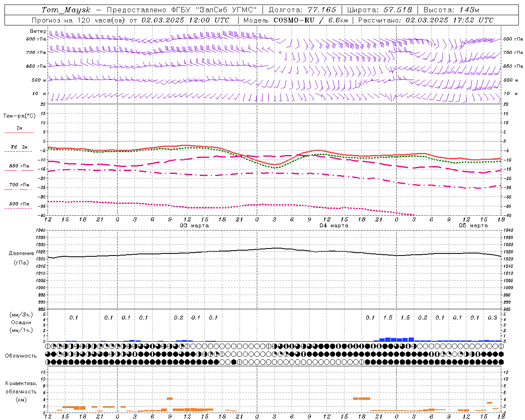This screenshot has height=420, width=525.
Task: Click the '0.3' precipitation value
Action: (x=492, y=318)
